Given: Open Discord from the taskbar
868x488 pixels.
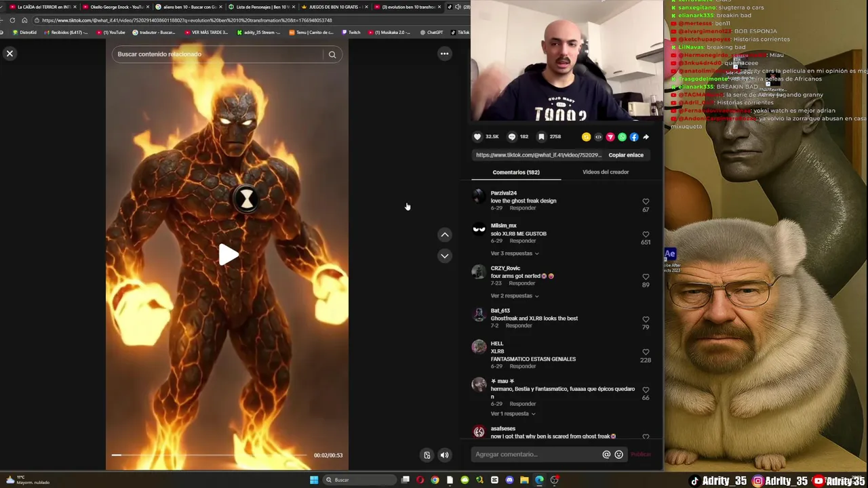Looking at the screenshot, I should 509,480.
